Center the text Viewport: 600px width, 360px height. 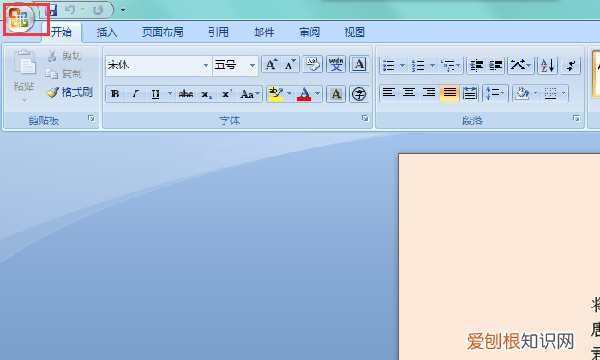coord(409,93)
